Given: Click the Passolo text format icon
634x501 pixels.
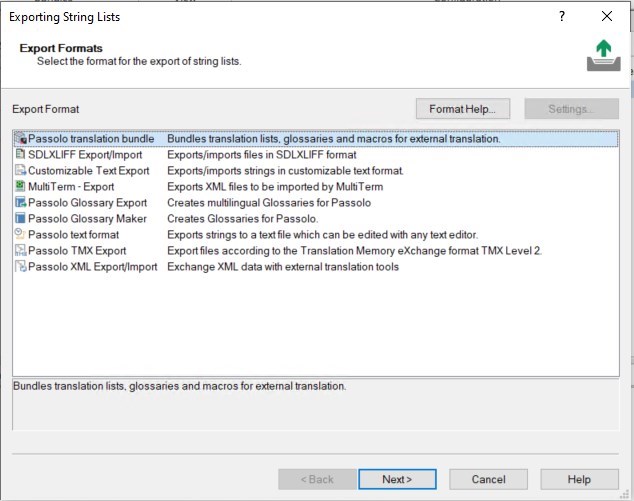Looking at the screenshot, I should tap(21, 235).
